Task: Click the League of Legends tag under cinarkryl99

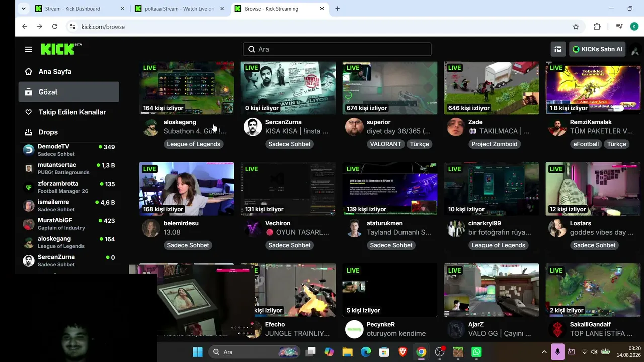Action: point(498,245)
